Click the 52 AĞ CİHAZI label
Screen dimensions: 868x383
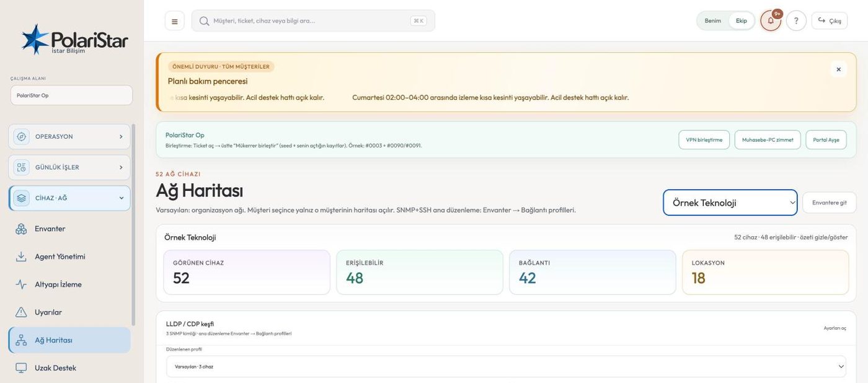[178, 174]
